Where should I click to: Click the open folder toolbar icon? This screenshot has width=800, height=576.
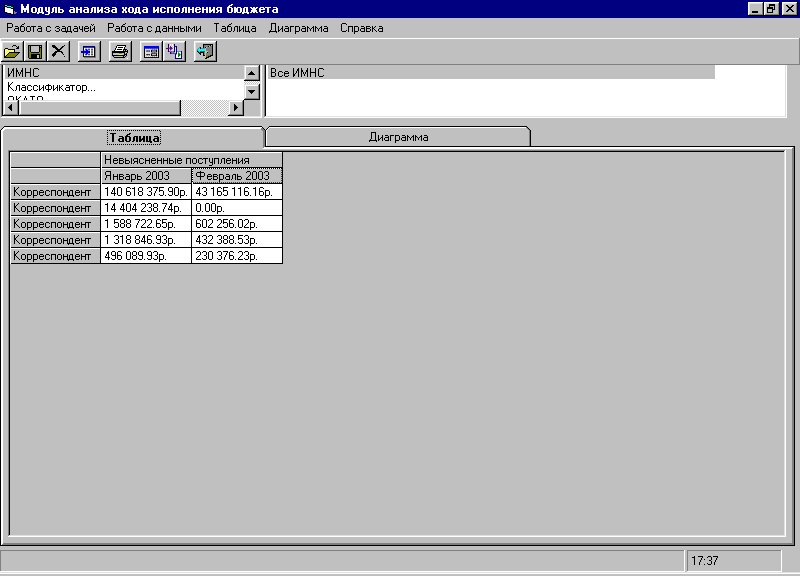pyautogui.click(x=12, y=52)
